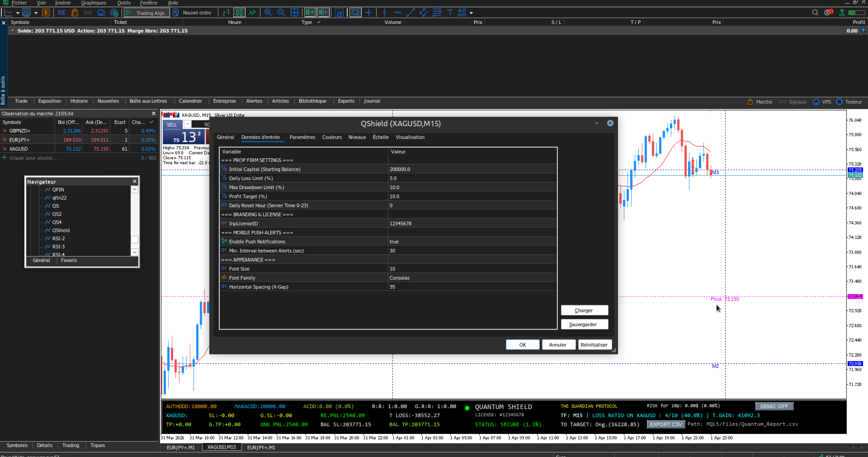
Task: Select the equidistant channel drawing tool
Action: pos(424,13)
